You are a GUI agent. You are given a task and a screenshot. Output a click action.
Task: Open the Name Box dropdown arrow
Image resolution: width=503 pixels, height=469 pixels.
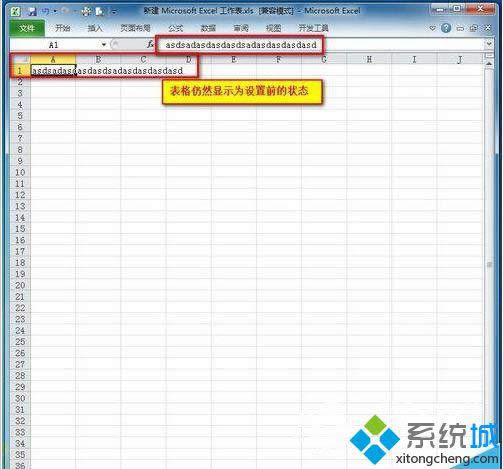tap(104, 44)
